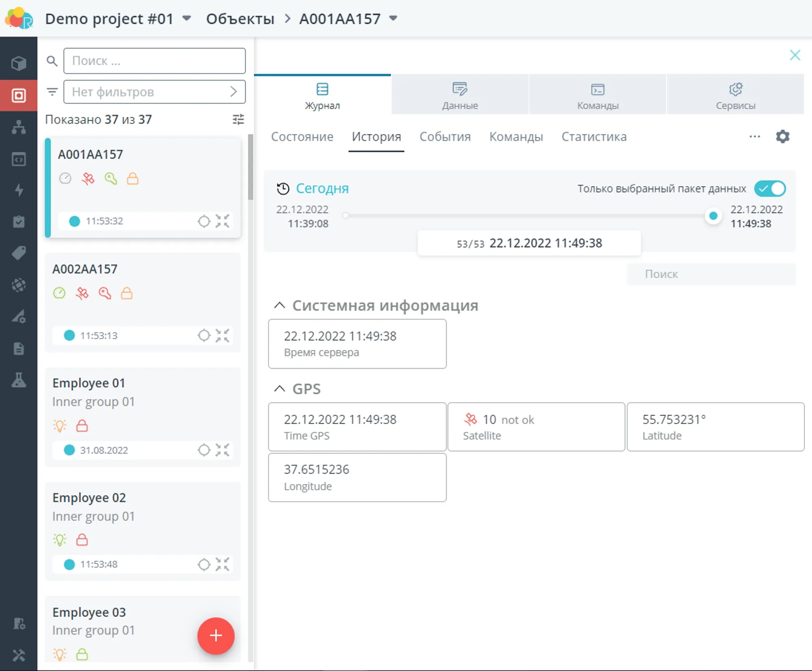Viewport: 812px width, 671px height.
Task: Locate A001AA157 with the target icon
Action: tap(204, 221)
